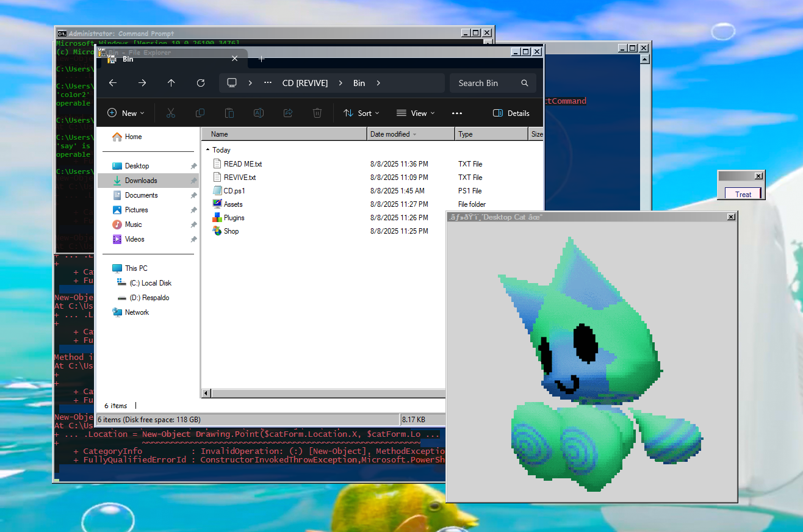Go forward in File Explorer
Image resolution: width=803 pixels, height=532 pixels.
pyautogui.click(x=142, y=83)
